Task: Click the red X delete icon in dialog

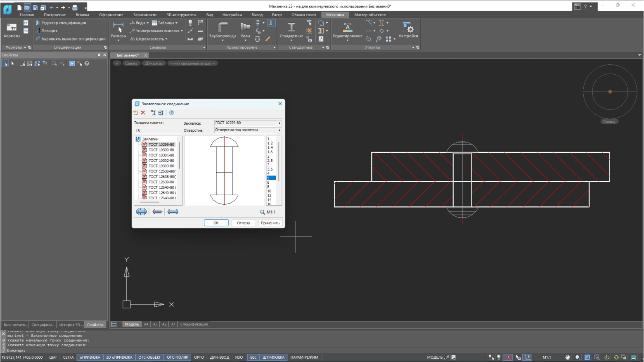Action: 143,113
